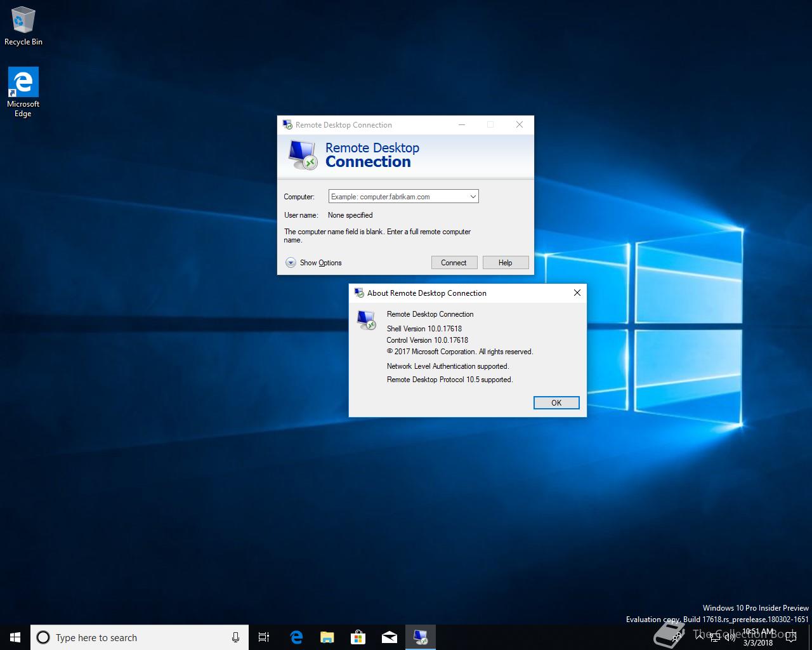The image size is (812, 650).
Task: Open the Mail app from the taskbar
Action: tap(389, 637)
